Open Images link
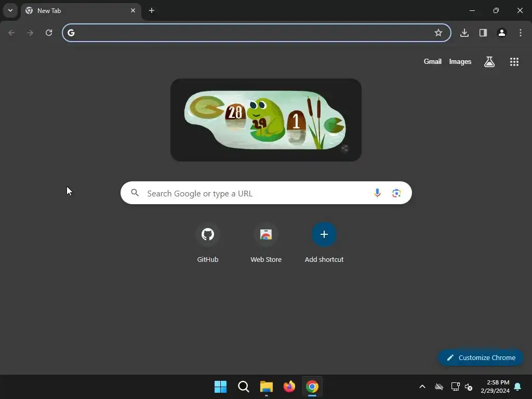 (x=460, y=61)
